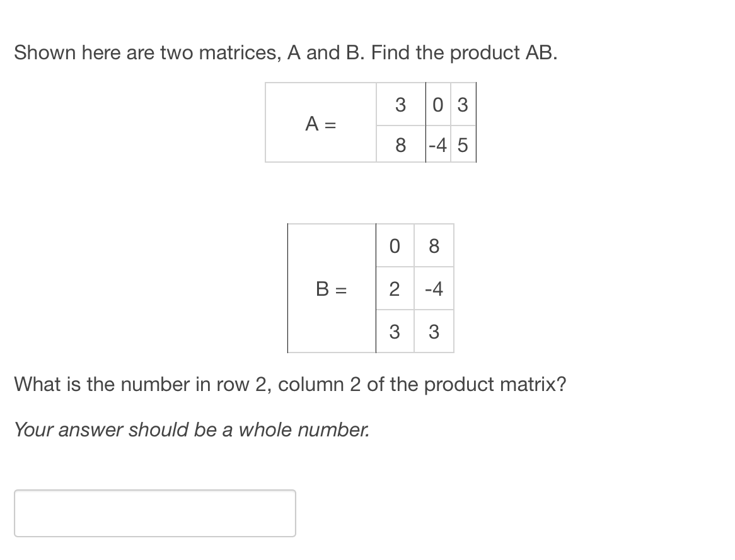Viewport: 735px width, 560px height.
Task: Select the 3 next to 0 in matrix A
Action: click(x=463, y=104)
